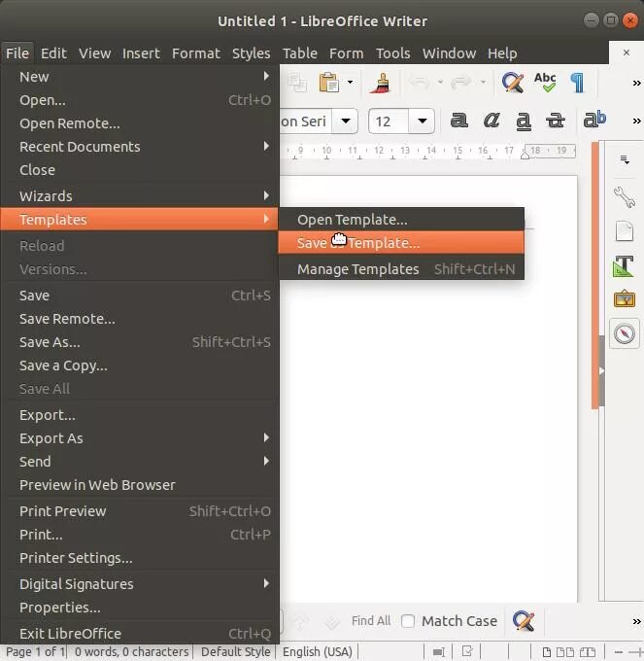Choose Exit LibreOffice
Screen dimensions: 644x661
[140, 633]
